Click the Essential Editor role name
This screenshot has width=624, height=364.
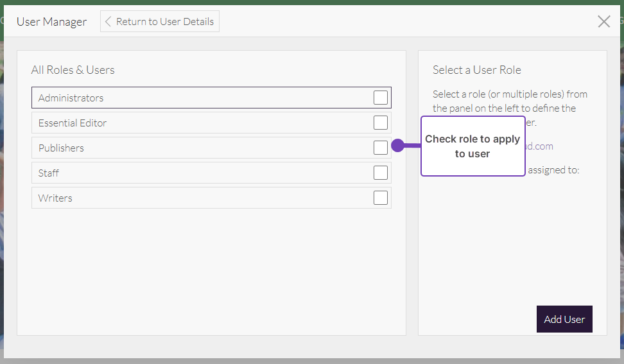point(73,123)
